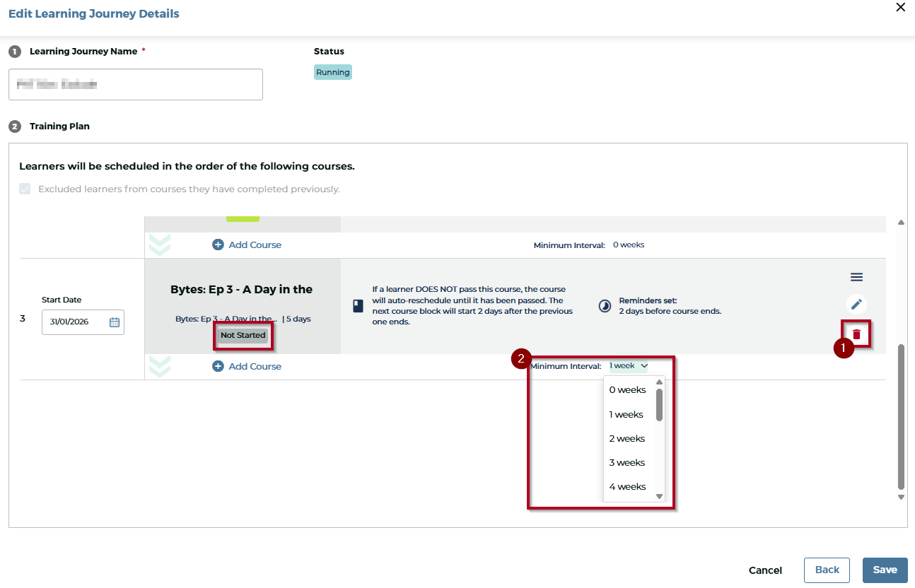
Task: Select 0 weeks from the interval list
Action: click(x=627, y=390)
